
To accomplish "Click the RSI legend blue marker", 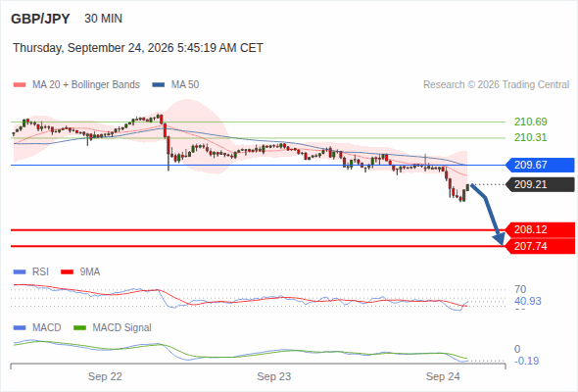I will [20, 272].
